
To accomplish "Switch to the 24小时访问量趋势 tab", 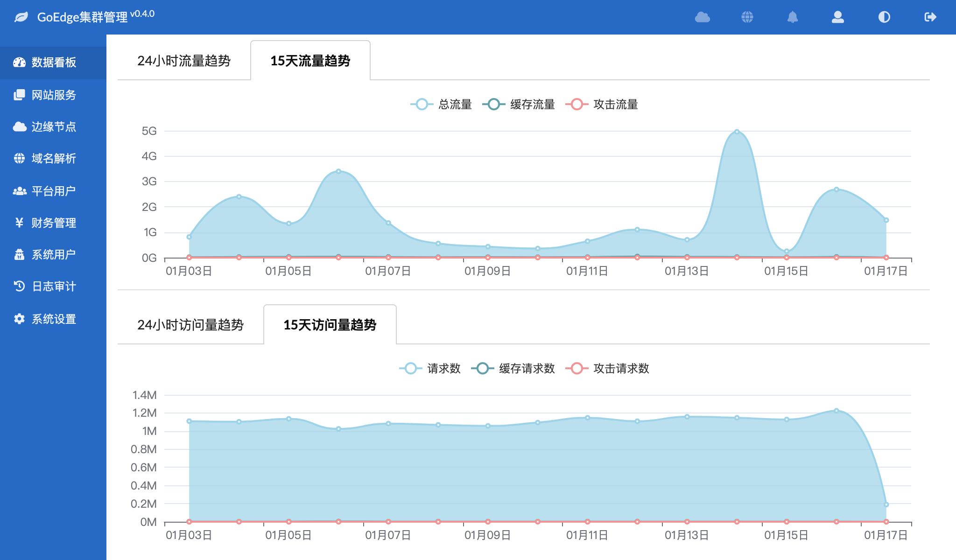I will coord(191,324).
